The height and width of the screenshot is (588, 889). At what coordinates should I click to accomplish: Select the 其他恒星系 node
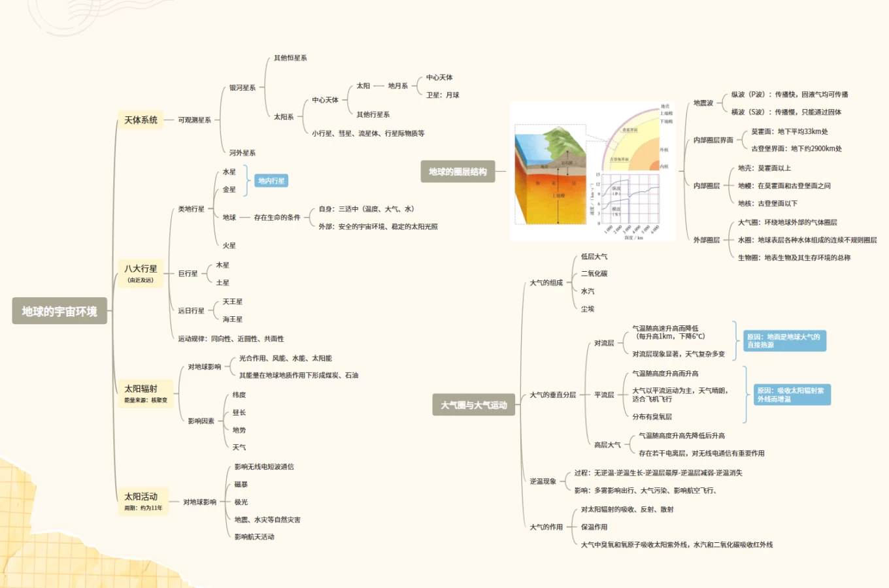tap(290, 58)
